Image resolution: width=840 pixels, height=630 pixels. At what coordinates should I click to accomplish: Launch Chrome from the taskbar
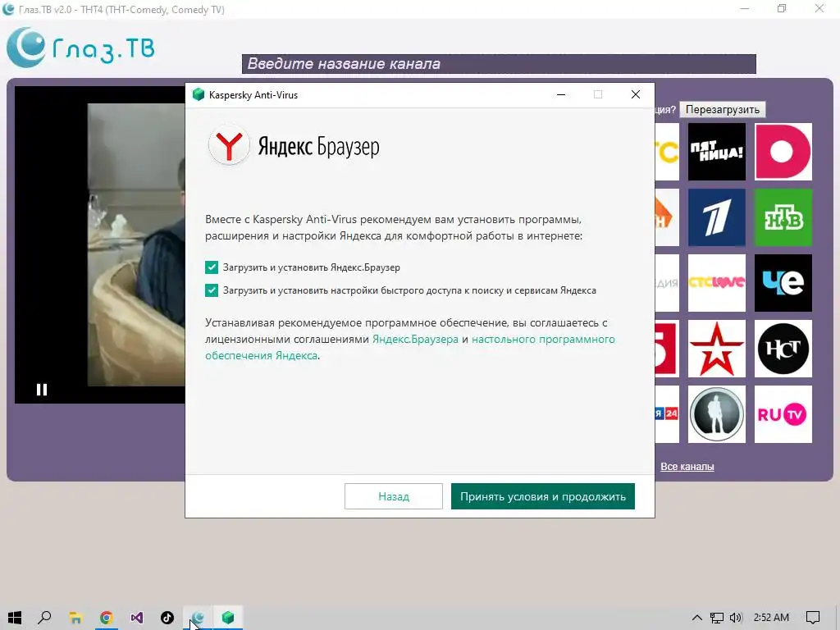pyautogui.click(x=106, y=618)
